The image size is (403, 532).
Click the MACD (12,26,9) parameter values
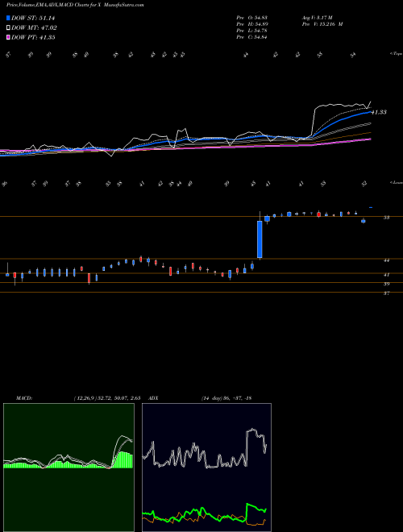point(107,398)
